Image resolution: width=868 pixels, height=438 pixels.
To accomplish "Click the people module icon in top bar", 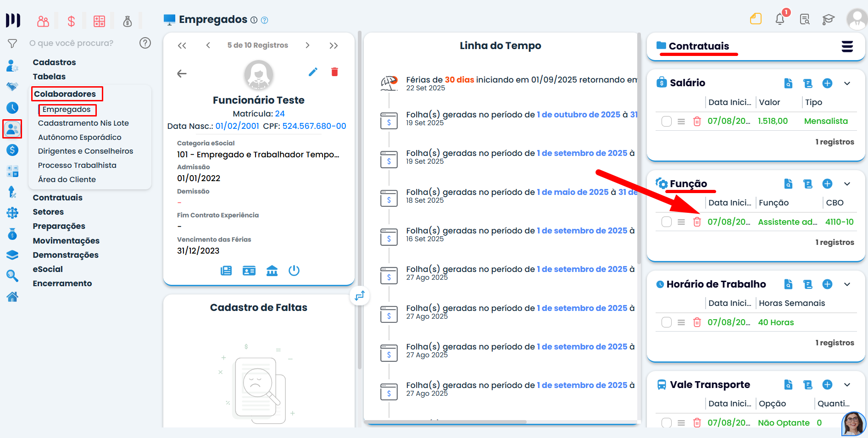I will [43, 21].
